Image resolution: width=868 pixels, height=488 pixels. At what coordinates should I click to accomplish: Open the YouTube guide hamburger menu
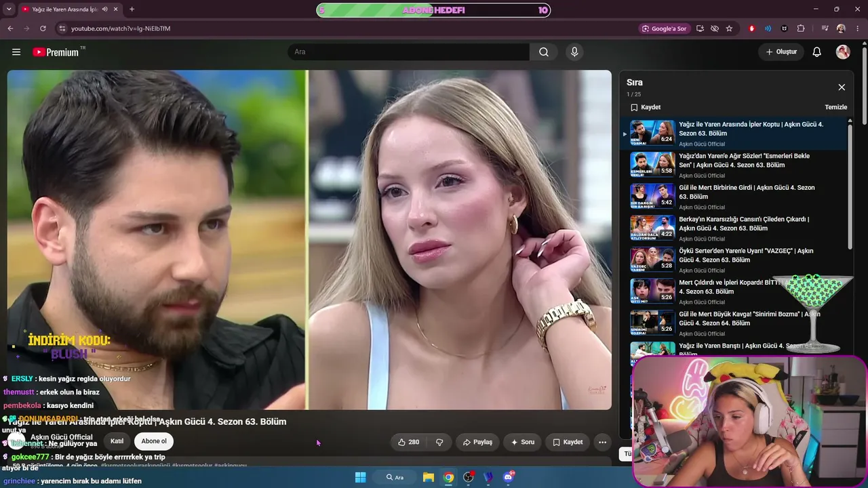coord(16,52)
